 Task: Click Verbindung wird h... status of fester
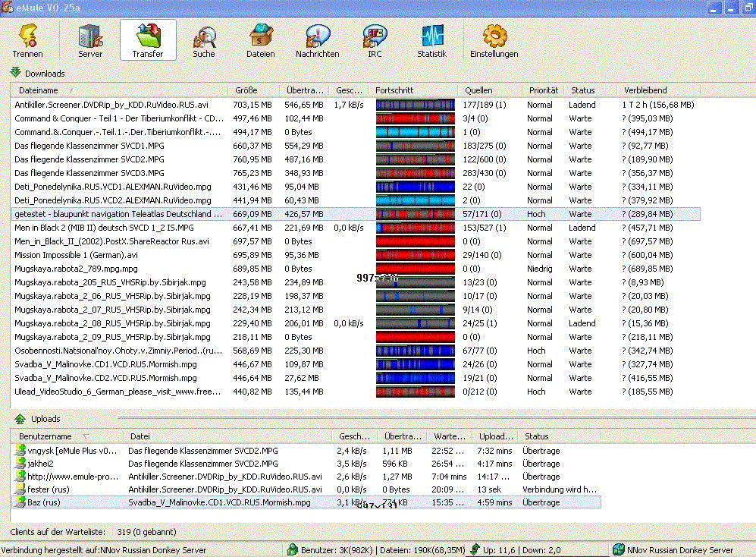pos(560,489)
